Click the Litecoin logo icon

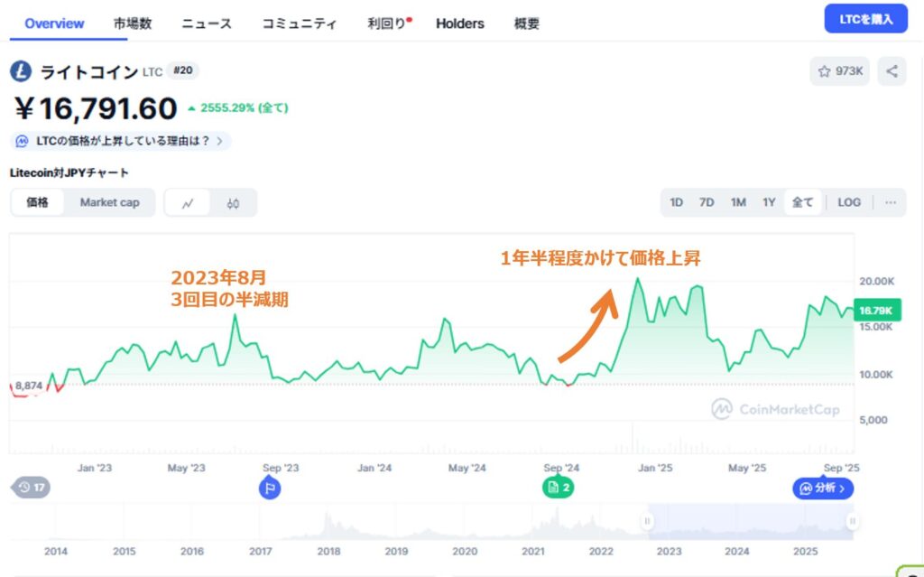click(x=21, y=71)
